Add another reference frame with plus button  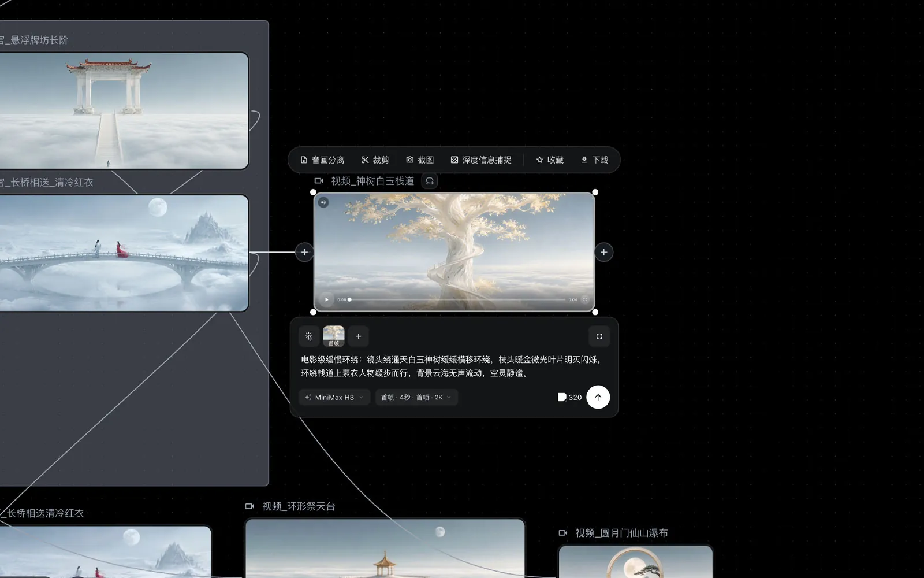[x=358, y=336]
